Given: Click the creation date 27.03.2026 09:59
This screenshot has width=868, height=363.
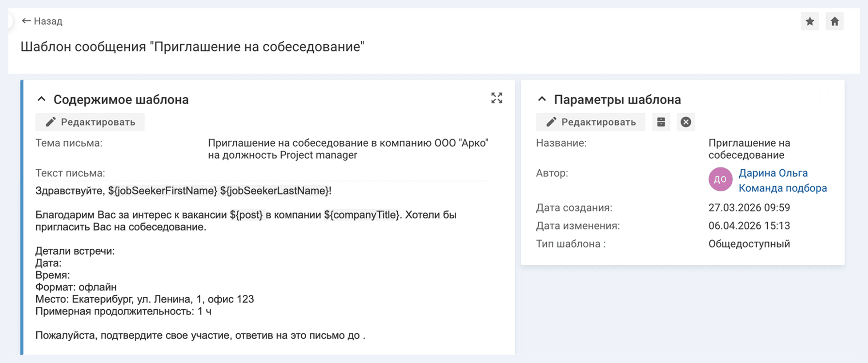Looking at the screenshot, I should [749, 208].
